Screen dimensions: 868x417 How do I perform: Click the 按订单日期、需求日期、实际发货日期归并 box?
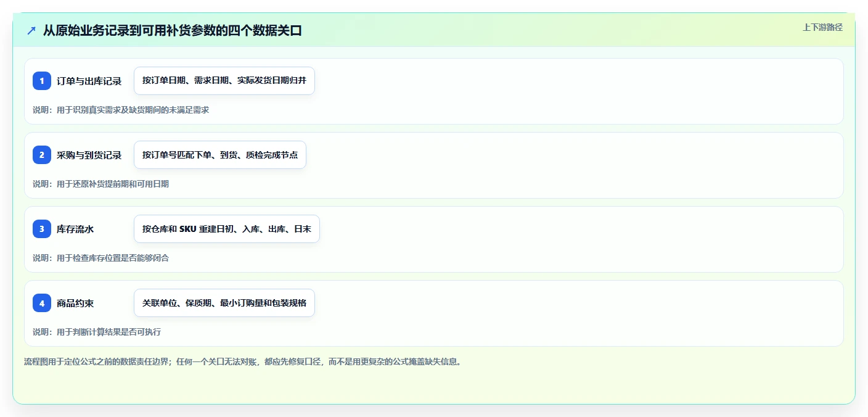(224, 81)
